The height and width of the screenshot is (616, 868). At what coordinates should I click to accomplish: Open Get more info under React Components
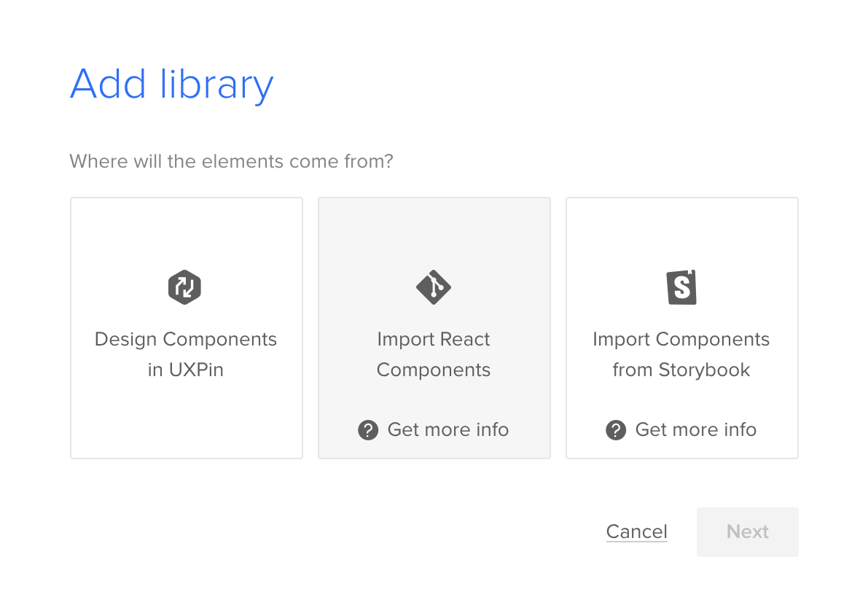pos(447,430)
